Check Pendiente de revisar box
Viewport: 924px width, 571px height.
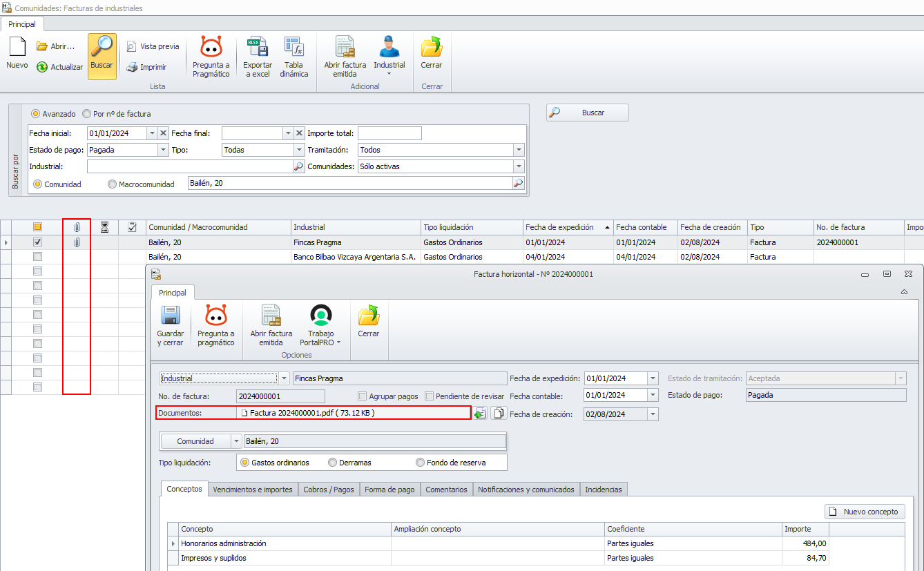(x=429, y=396)
